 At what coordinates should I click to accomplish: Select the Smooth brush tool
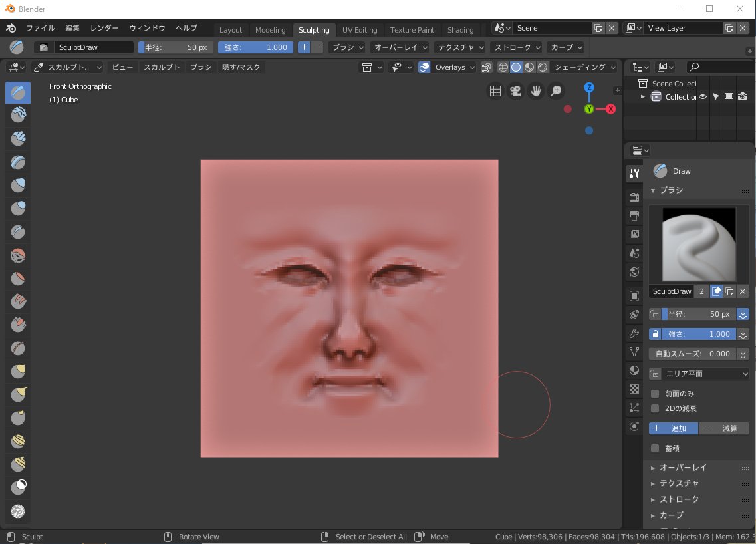18,255
